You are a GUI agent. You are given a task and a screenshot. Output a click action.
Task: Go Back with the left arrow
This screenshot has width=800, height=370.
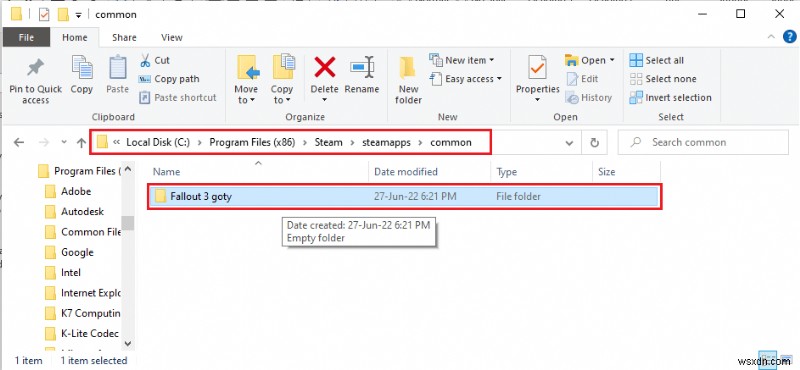click(19, 143)
